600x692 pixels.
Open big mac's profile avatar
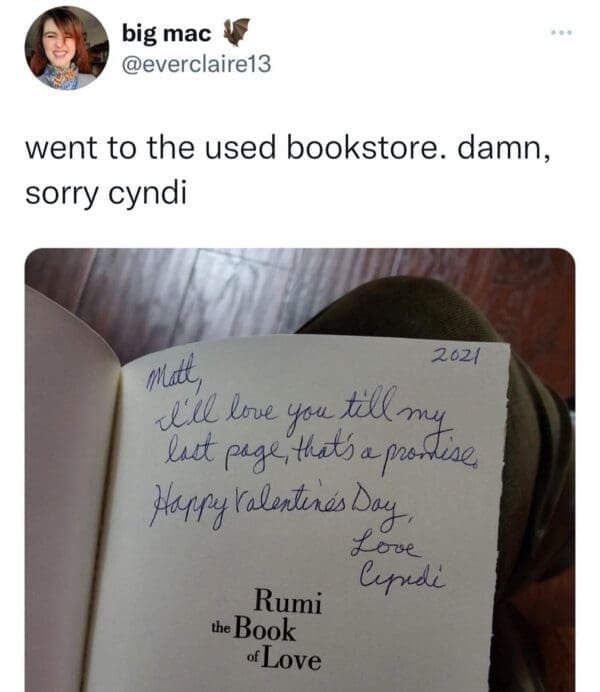[67, 48]
